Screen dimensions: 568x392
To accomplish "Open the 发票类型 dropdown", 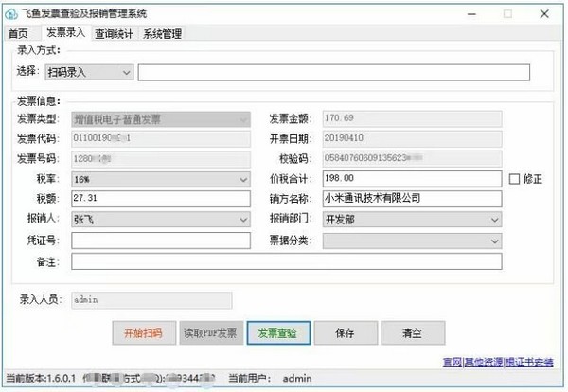I will point(161,119).
